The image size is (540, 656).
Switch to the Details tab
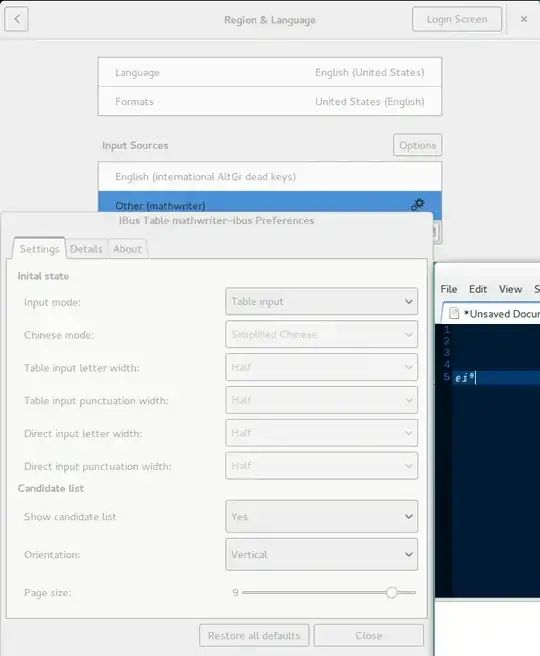[x=86, y=249]
